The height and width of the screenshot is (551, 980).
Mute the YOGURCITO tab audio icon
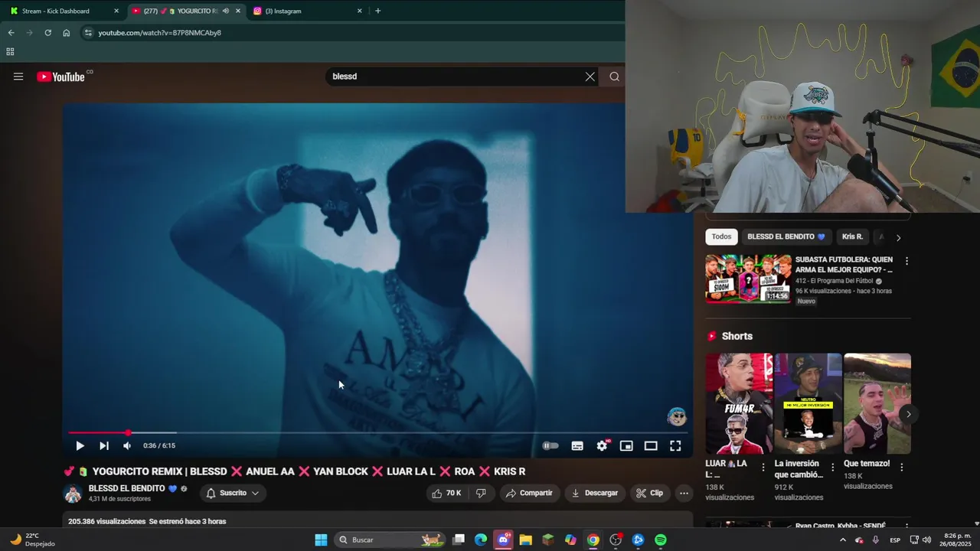(x=226, y=11)
